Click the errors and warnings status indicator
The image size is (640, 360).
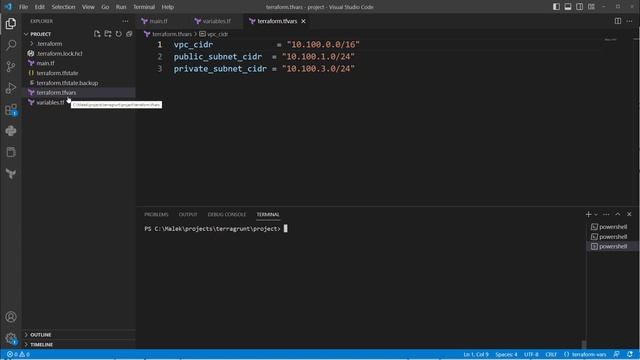[18, 354]
